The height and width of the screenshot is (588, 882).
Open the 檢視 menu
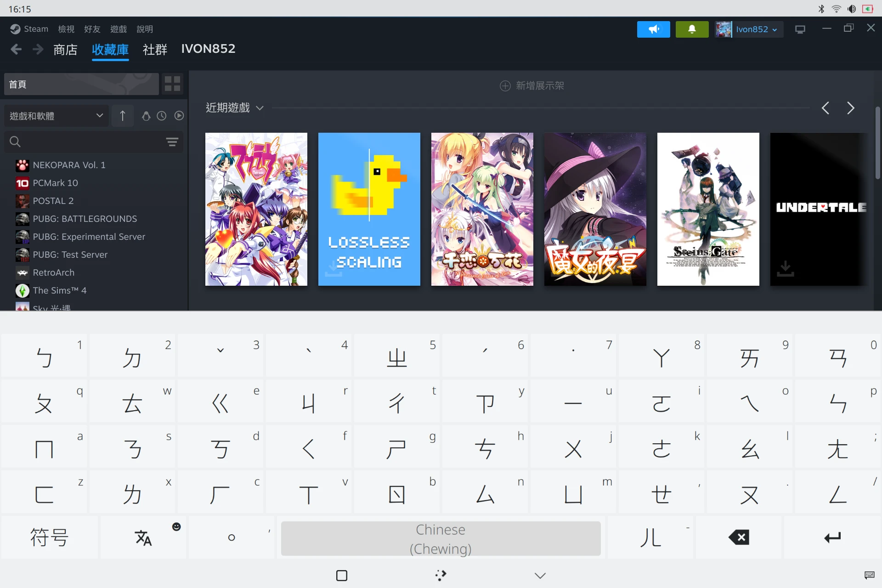pos(66,29)
